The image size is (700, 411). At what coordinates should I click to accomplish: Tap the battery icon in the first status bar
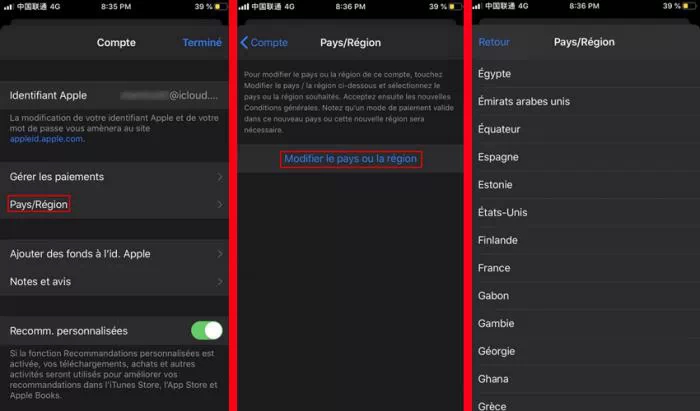pos(221,7)
